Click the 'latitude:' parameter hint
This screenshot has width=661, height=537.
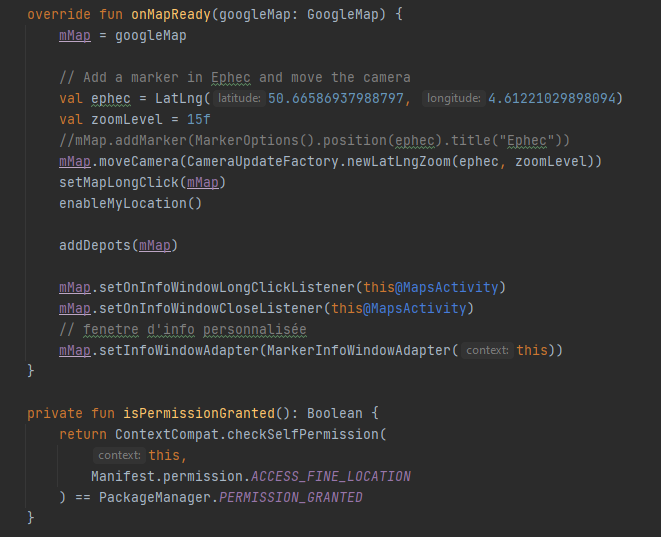tap(239, 99)
